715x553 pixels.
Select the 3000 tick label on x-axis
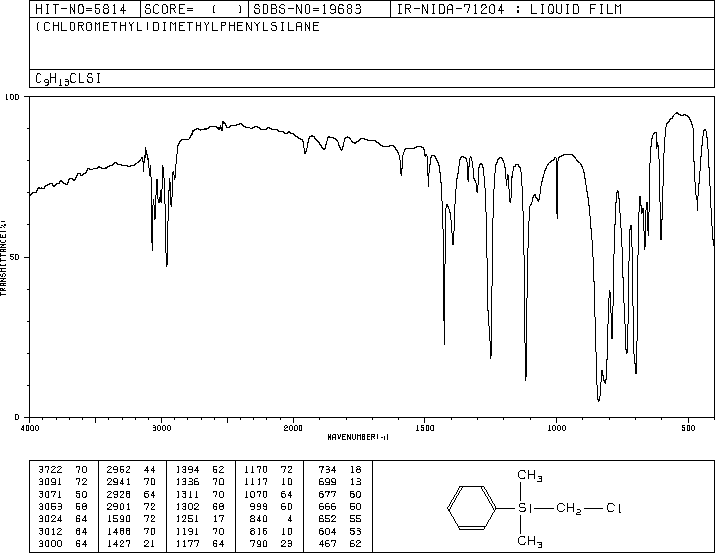(x=161, y=428)
